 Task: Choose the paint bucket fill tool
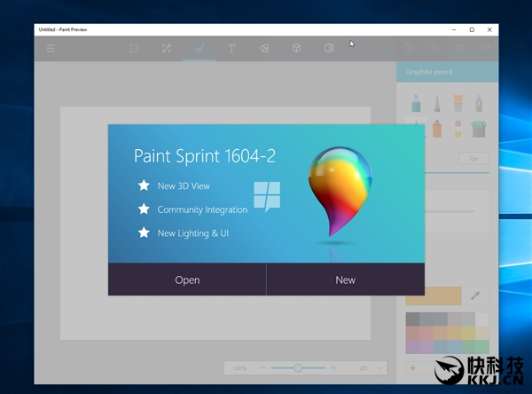pos(479,129)
